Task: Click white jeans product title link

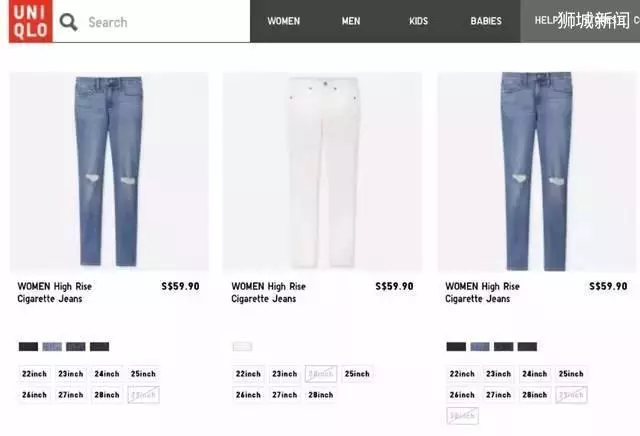Action: pos(269,292)
